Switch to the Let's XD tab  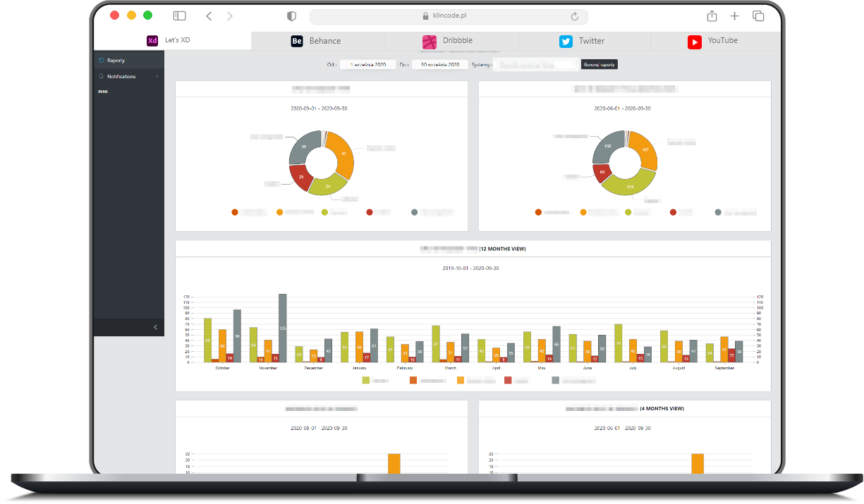pyautogui.click(x=173, y=41)
